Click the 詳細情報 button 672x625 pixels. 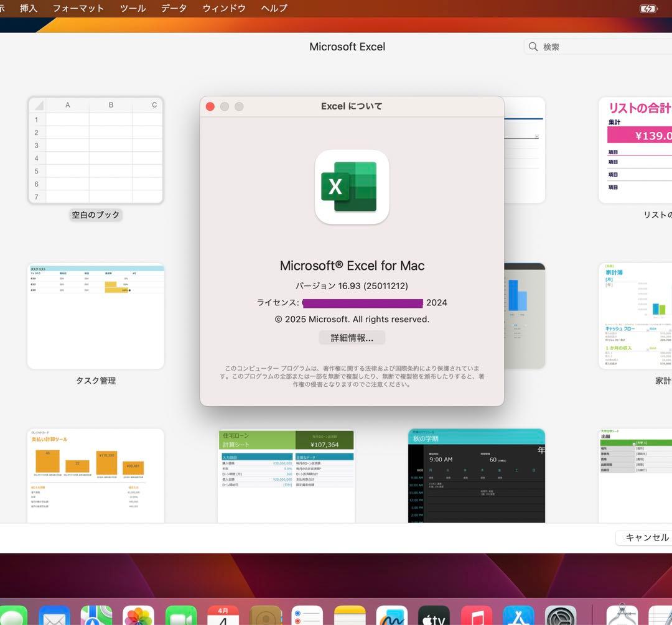[352, 338]
